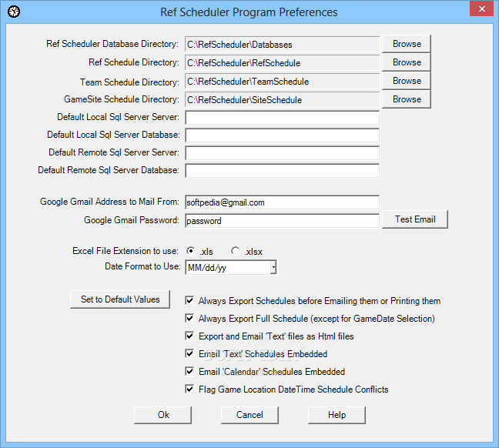Screen dimensions: 499x448
Task: Open the Date Format to Use dropdown
Action: pos(273,267)
